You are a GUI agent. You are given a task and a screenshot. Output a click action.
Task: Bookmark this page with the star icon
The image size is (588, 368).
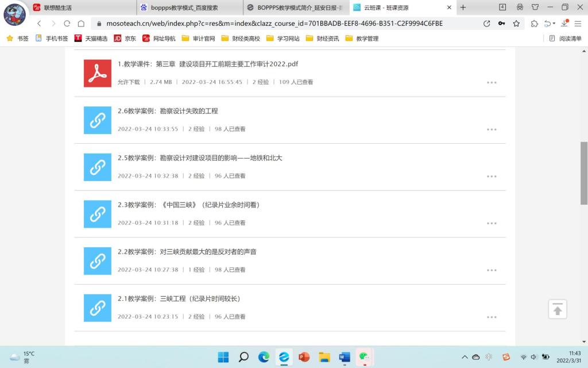click(x=516, y=24)
